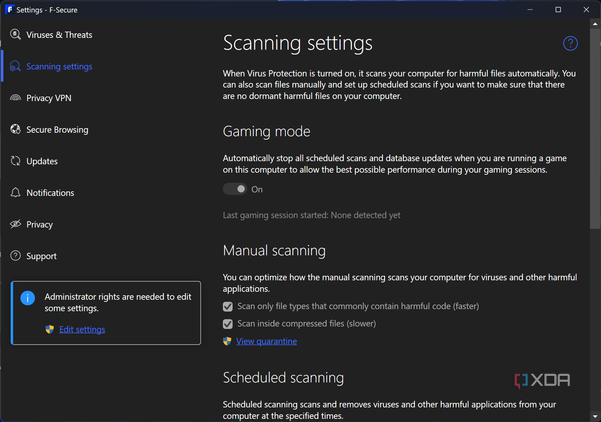601x422 pixels.
Task: Click the Support question mark icon
Action: click(15, 256)
